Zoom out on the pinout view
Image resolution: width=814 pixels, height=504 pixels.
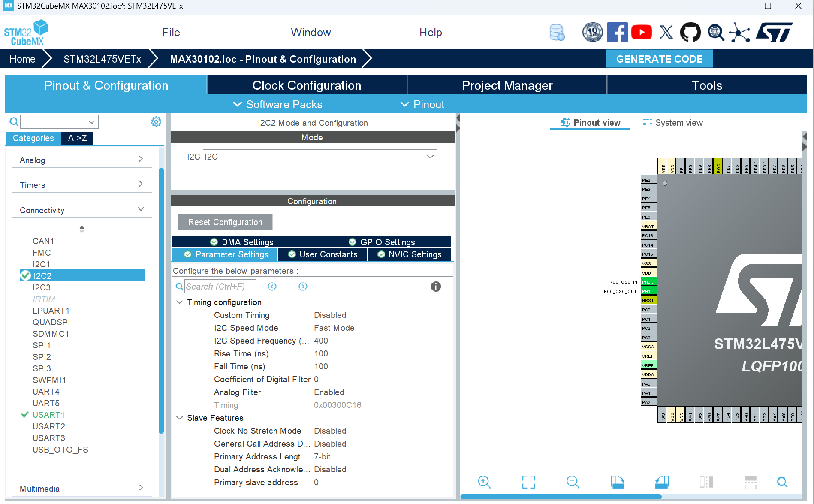pyautogui.click(x=573, y=482)
